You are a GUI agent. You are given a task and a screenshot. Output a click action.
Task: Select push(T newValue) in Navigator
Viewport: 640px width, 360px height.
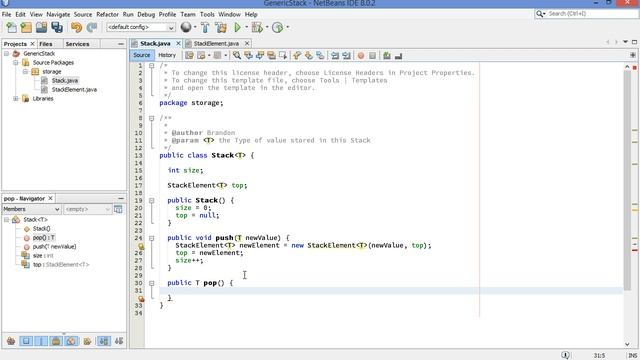click(x=54, y=247)
